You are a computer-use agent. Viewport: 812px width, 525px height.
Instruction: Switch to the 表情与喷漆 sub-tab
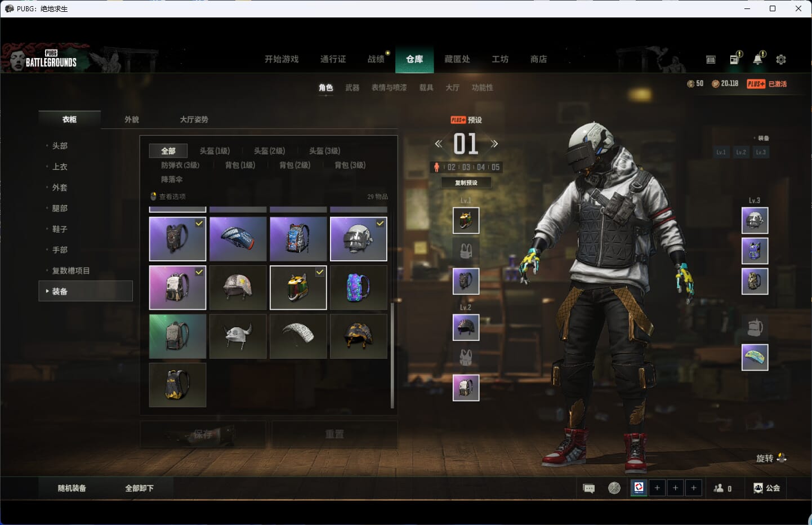pyautogui.click(x=389, y=87)
